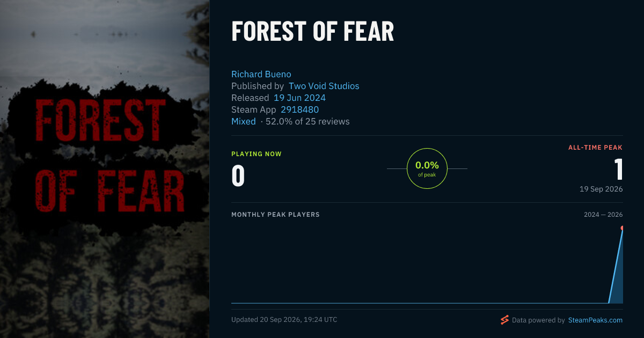Click the Monthly Peak Players label
The height and width of the screenshot is (338, 644).
pos(275,215)
